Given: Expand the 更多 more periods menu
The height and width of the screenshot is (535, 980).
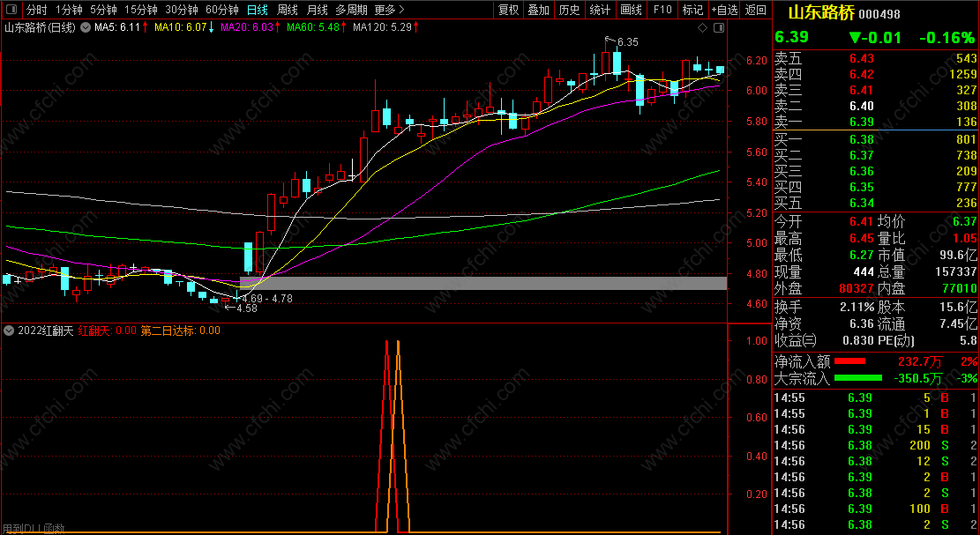Looking at the screenshot, I should click(x=389, y=10).
